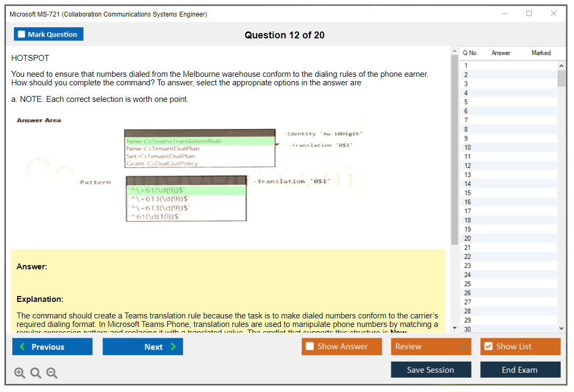Click the Answer column header
The image size is (574, 392).
tap(501, 53)
